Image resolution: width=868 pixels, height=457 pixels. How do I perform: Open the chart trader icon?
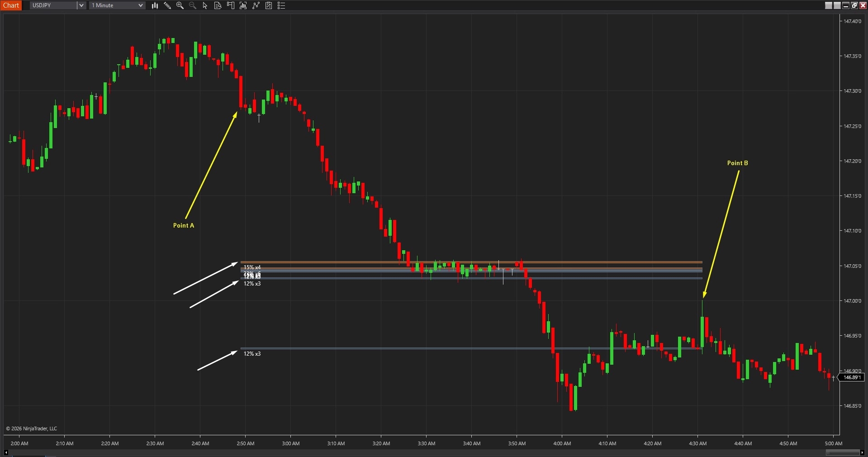tap(230, 5)
